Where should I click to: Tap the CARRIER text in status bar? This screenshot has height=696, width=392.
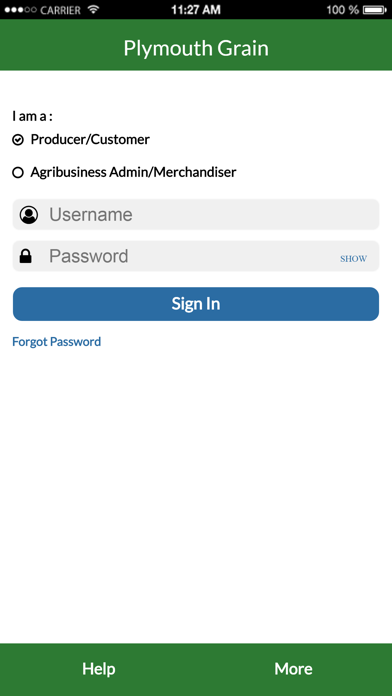[61, 10]
